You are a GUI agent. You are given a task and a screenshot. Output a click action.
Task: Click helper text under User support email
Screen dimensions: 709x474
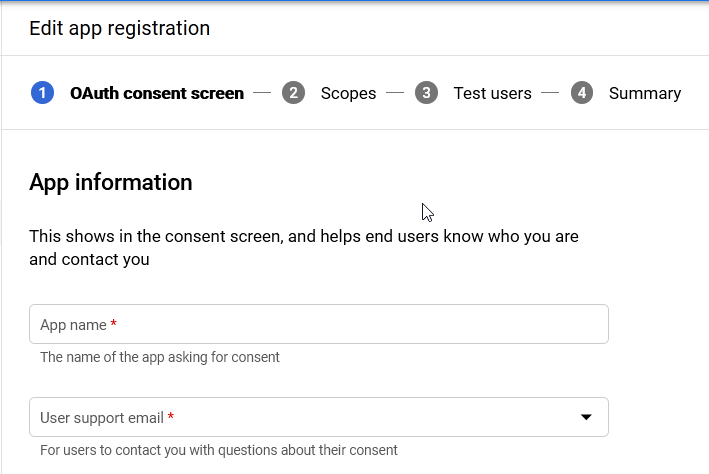[x=218, y=450]
